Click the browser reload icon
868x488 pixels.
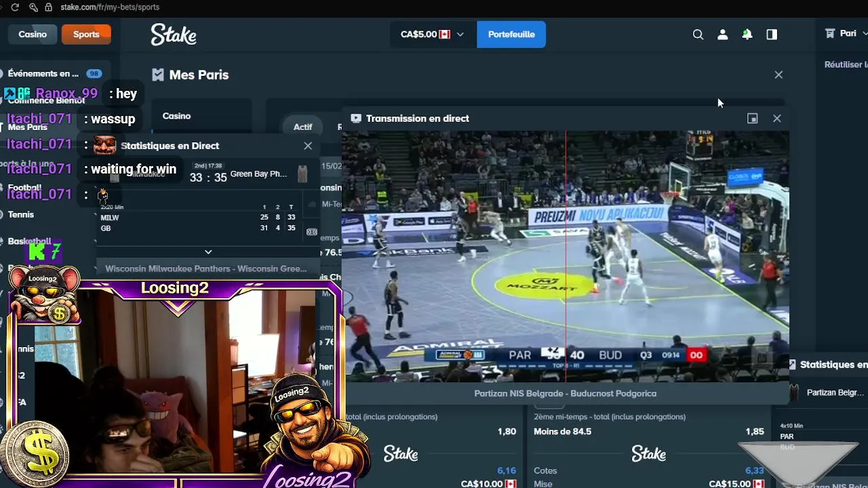click(x=15, y=7)
